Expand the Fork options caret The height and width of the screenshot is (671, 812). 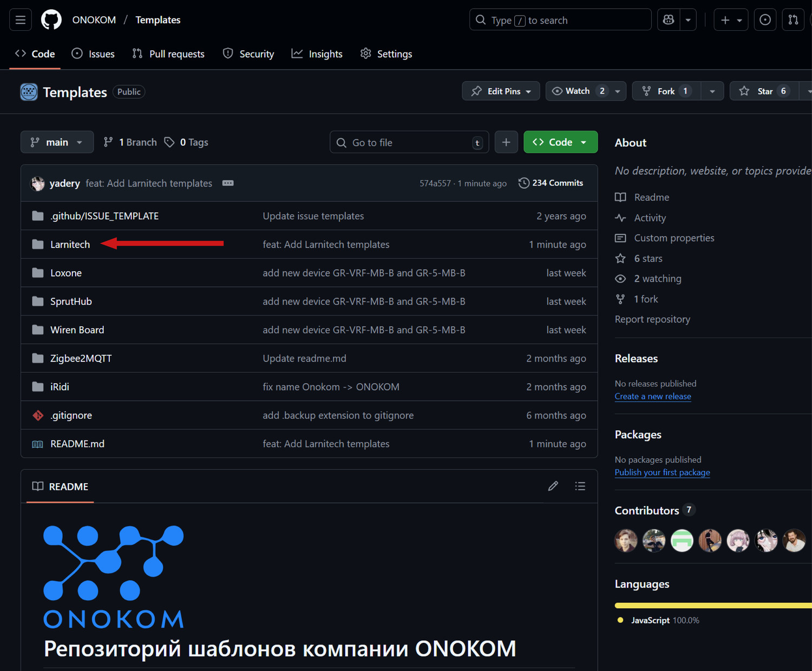coord(712,91)
